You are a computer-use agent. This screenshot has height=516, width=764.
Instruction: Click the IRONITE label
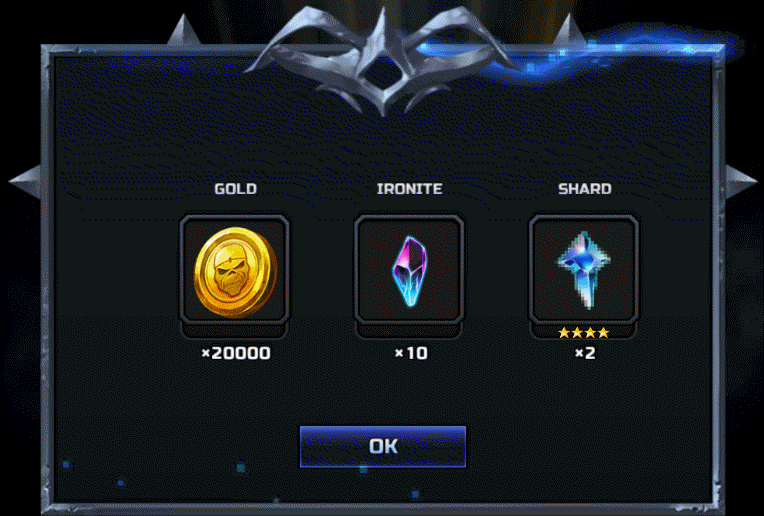(x=410, y=189)
